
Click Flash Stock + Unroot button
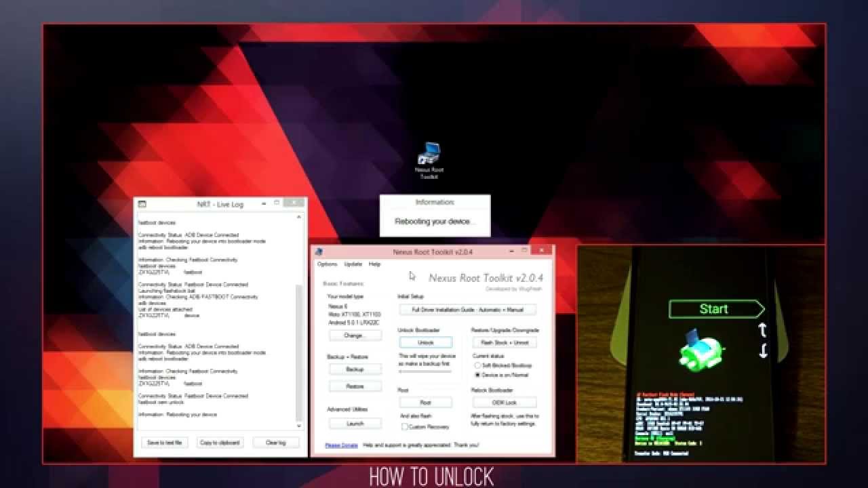(505, 343)
